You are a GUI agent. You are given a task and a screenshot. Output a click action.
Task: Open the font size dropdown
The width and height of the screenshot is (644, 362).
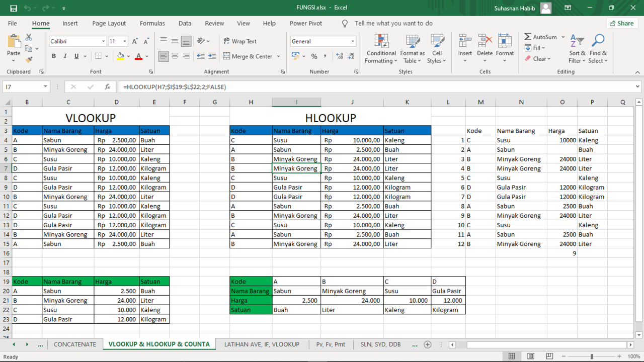[125, 41]
